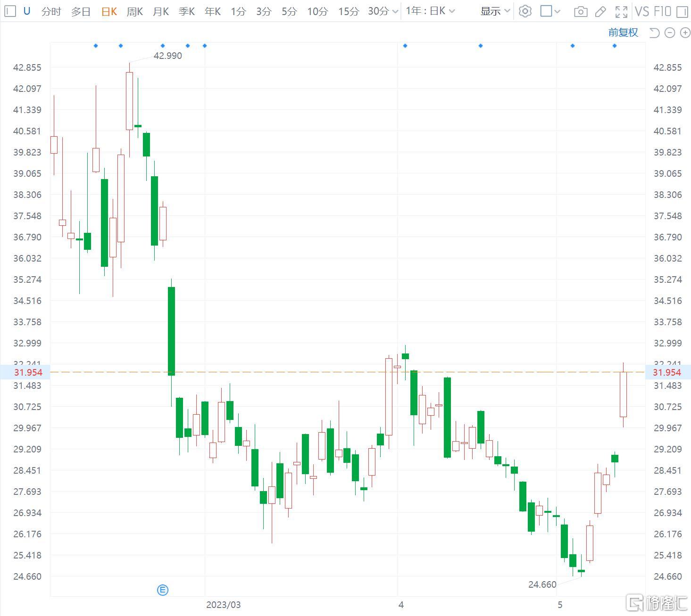691x616 pixels.
Task: Open the settings gear icon
Action: pos(525,11)
